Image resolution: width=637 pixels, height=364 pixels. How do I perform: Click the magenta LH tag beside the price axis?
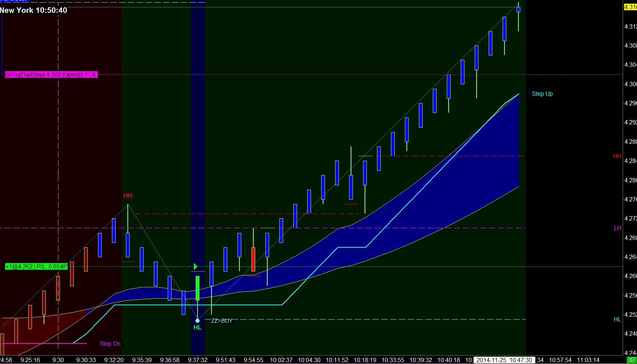click(x=618, y=228)
